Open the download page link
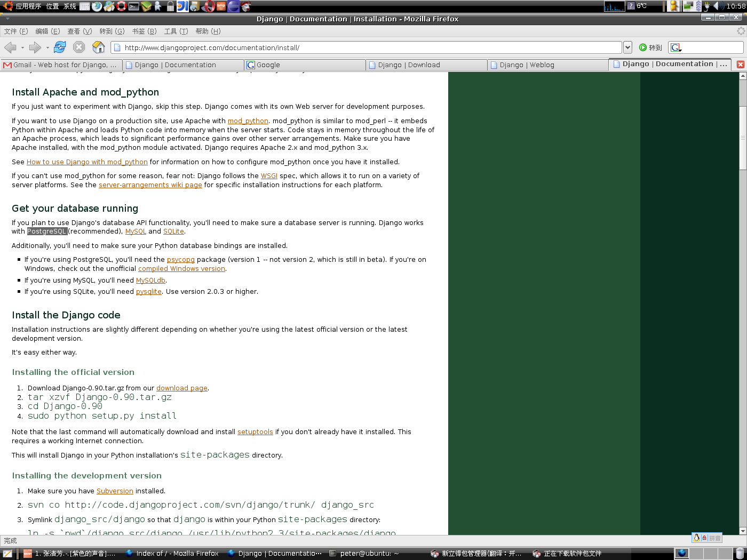 click(x=182, y=388)
